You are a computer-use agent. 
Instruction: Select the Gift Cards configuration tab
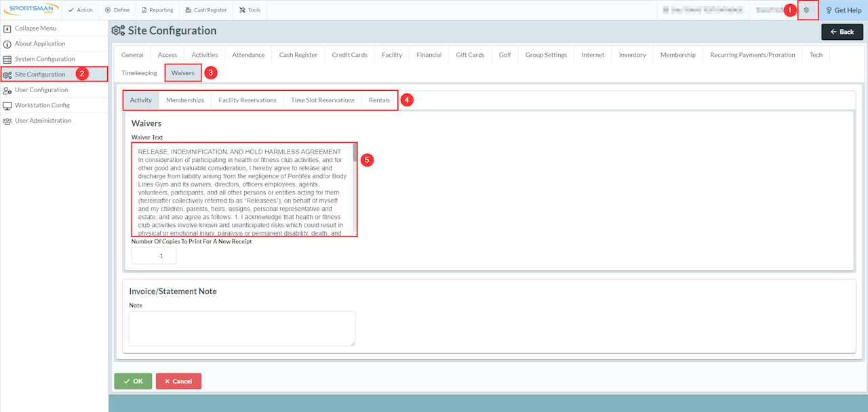click(470, 55)
